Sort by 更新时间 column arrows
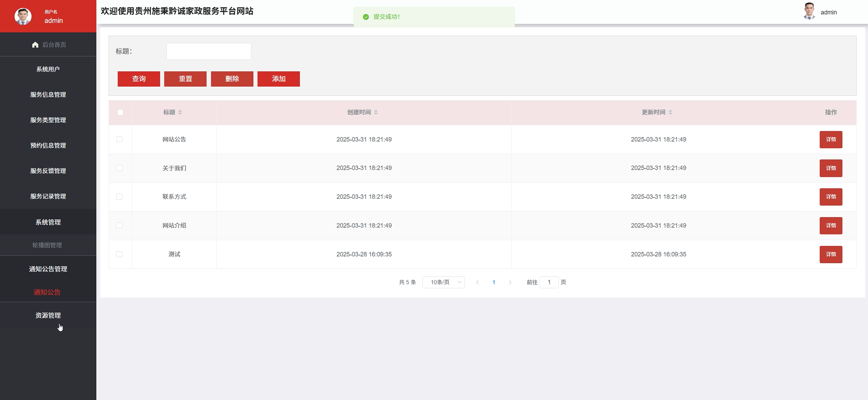Image resolution: width=868 pixels, height=400 pixels. (670, 112)
